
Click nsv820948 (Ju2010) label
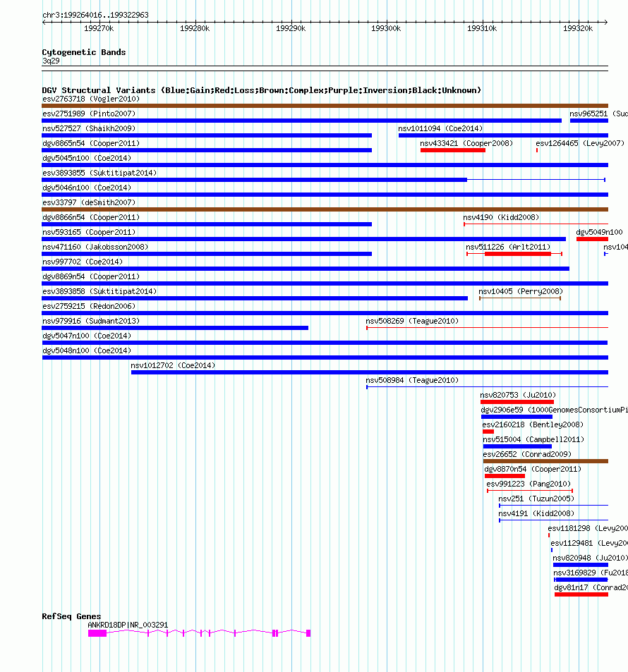(590, 558)
